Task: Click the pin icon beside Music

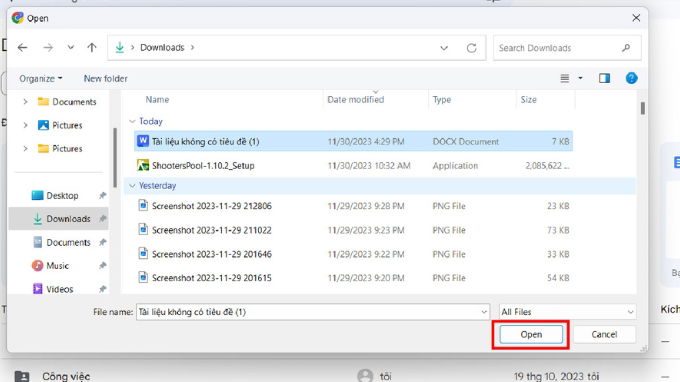Action: click(102, 265)
